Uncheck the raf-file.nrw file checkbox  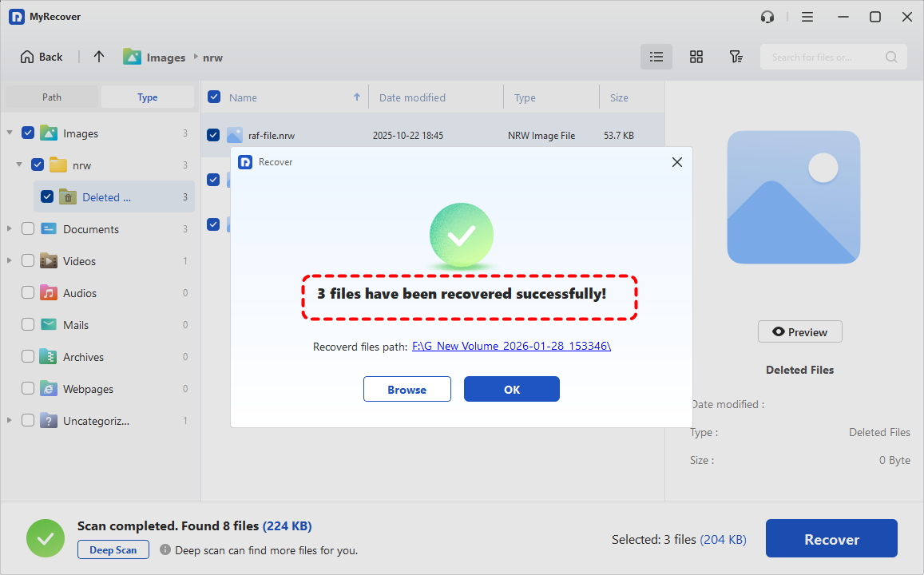tap(213, 135)
